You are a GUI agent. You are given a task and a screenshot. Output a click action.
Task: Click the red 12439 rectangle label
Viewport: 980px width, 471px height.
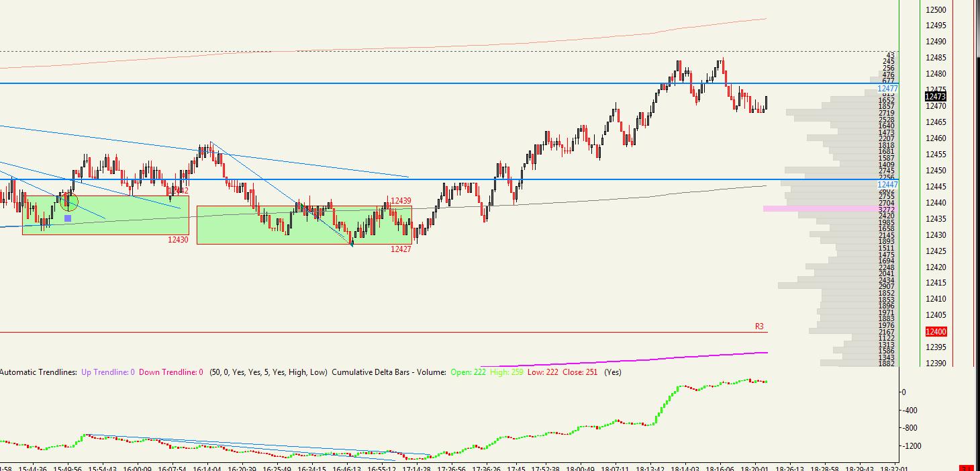click(x=401, y=201)
